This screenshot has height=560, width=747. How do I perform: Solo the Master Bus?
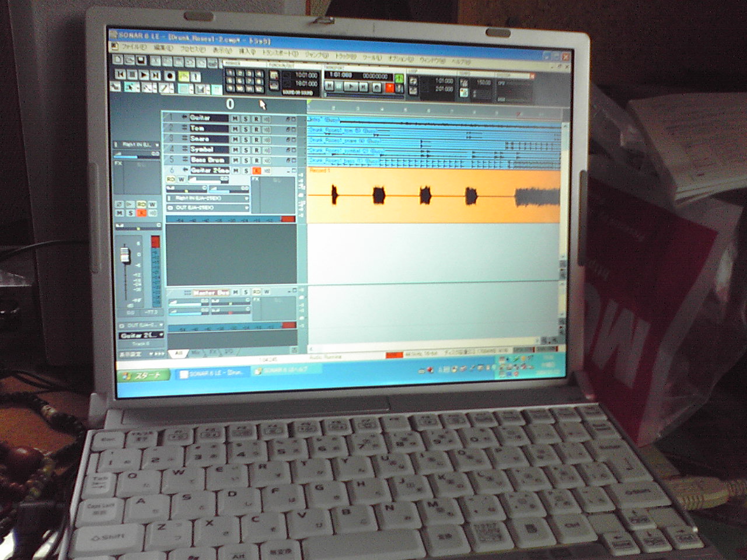click(x=246, y=292)
